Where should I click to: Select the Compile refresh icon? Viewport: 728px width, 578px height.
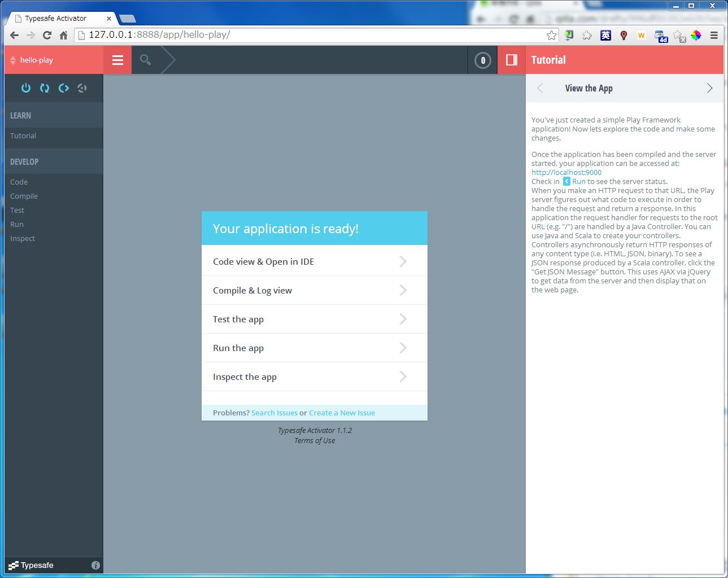(x=45, y=88)
